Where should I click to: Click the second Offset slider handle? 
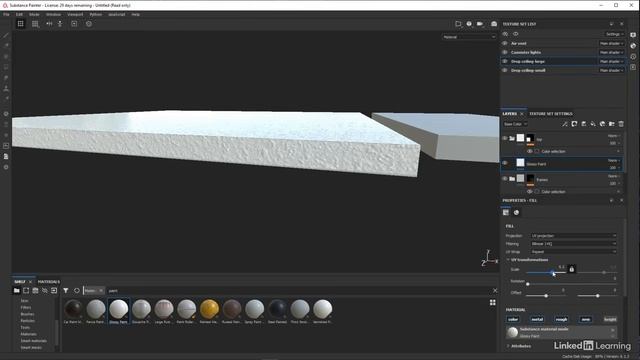(598, 296)
